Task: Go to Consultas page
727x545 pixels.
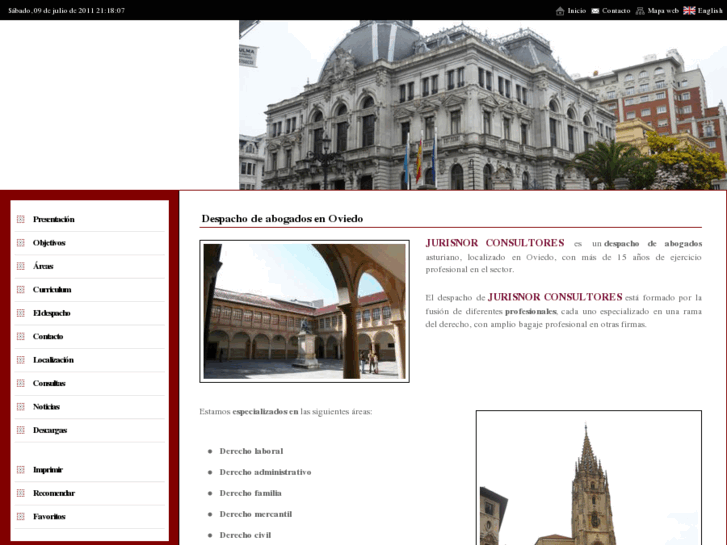Action: click(49, 383)
